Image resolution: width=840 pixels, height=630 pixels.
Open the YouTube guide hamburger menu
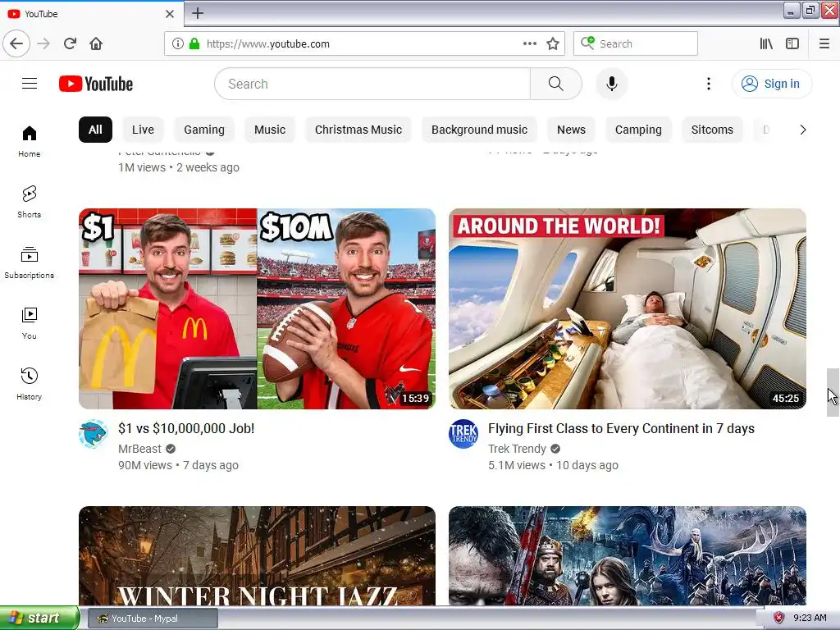[30, 84]
